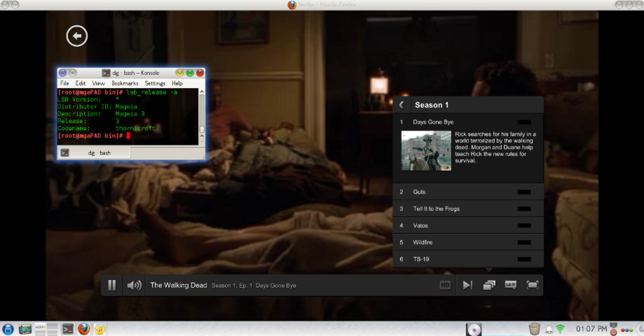This screenshot has width=644, height=336.
Task: Open Konsole terminal from taskbar
Action: tap(68, 329)
